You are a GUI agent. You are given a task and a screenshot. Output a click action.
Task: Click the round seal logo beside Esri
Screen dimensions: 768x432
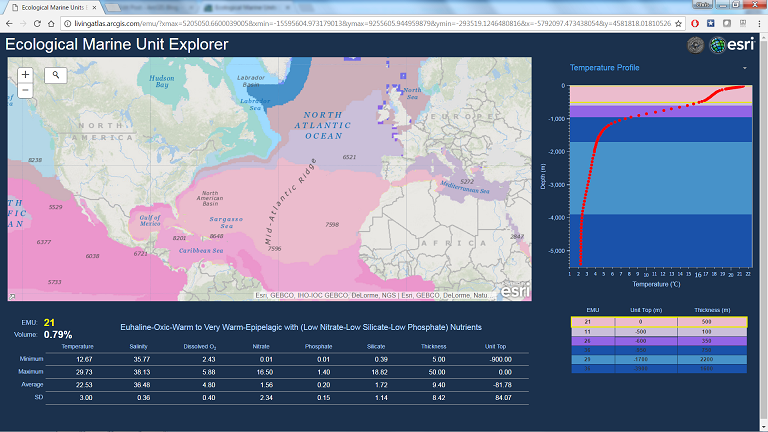pos(695,45)
